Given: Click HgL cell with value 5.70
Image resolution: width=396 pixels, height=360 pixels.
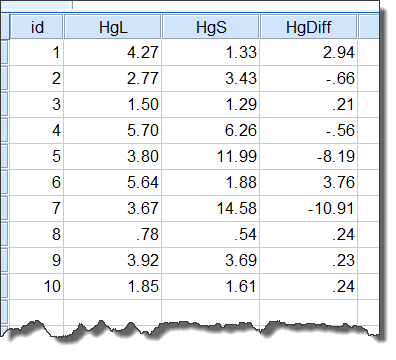Looking at the screenshot, I should tap(113, 130).
